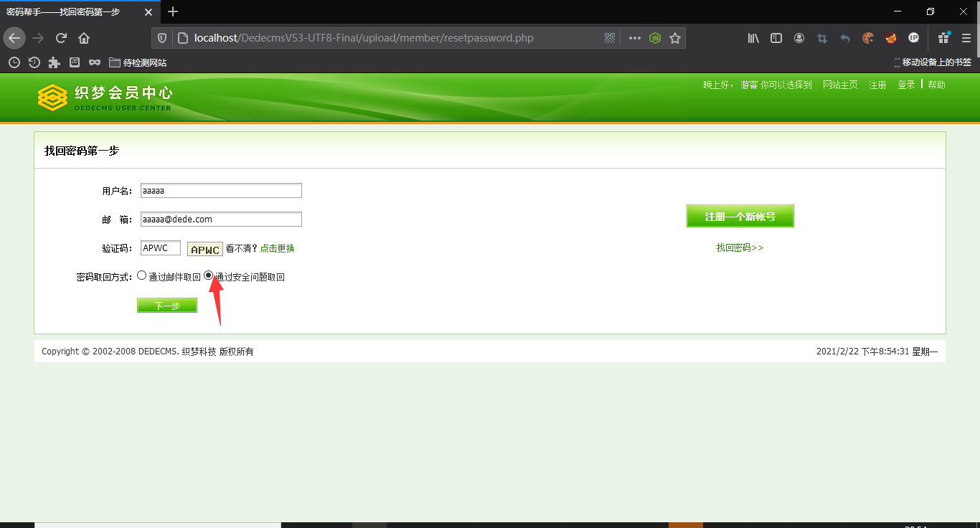Click the image-text bookmark icon before the mask

pos(75,62)
